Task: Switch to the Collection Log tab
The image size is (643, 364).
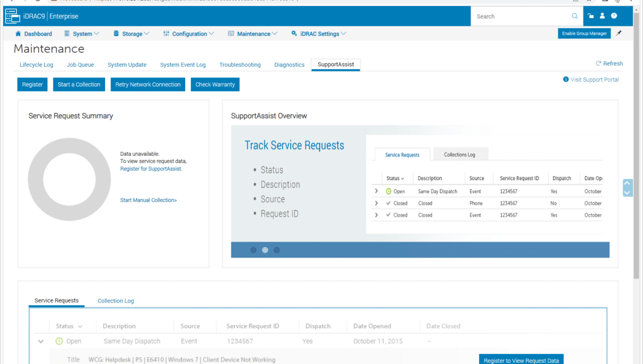Action: click(x=115, y=301)
